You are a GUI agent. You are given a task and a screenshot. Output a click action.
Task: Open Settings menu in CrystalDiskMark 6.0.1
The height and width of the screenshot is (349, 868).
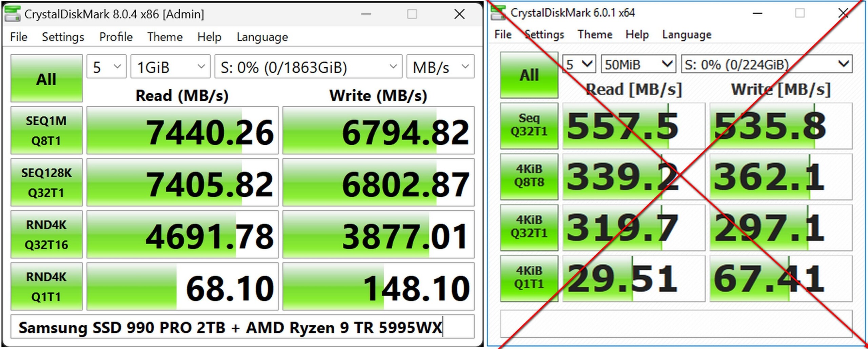tap(544, 34)
